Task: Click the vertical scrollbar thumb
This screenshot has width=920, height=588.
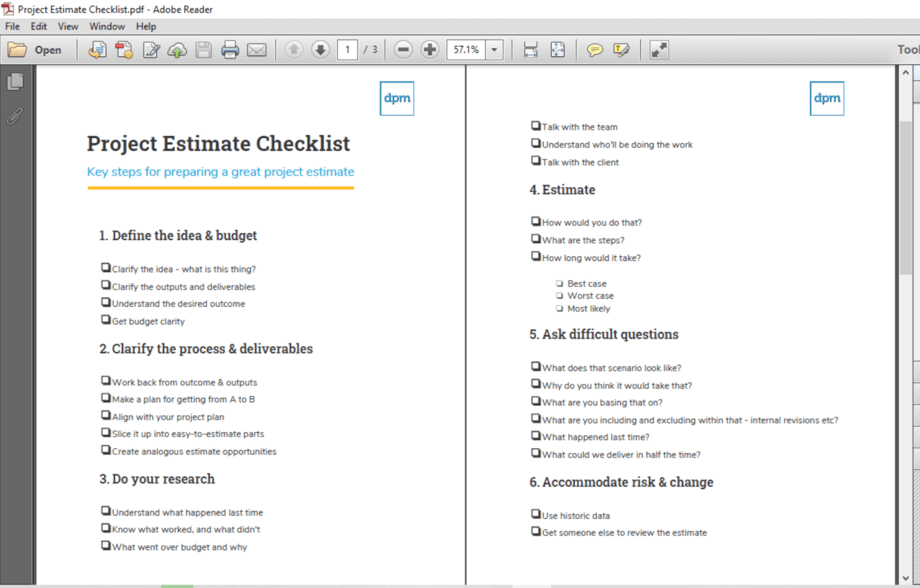Action: click(x=905, y=197)
